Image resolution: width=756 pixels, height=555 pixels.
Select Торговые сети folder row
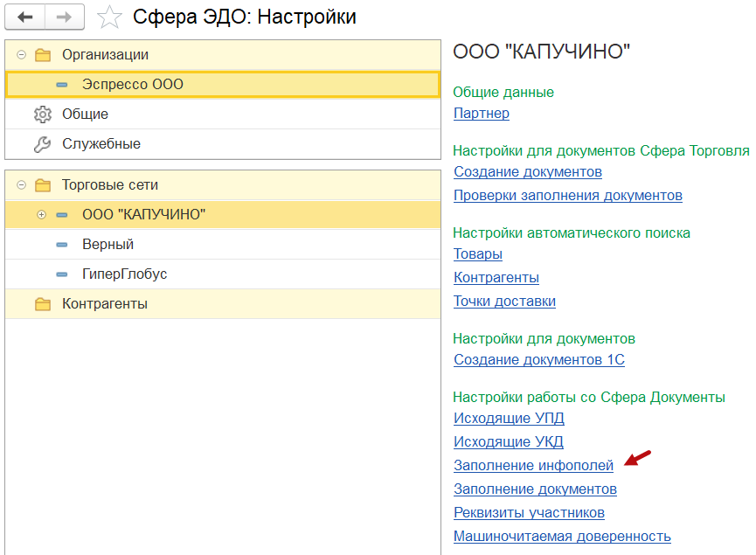[223, 185]
